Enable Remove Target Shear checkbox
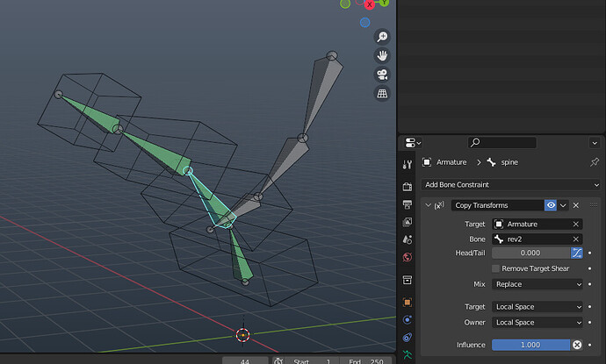Image resolution: width=606 pixels, height=364 pixels. (x=495, y=268)
